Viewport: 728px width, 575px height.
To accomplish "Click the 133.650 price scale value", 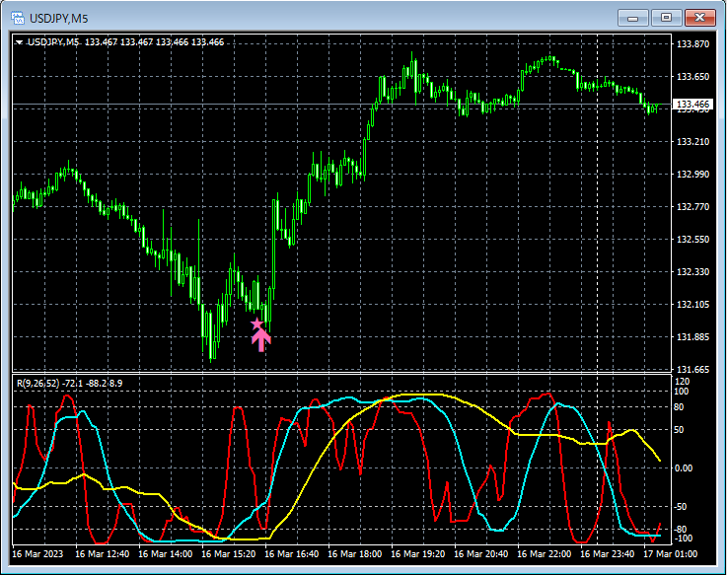I will [692, 77].
